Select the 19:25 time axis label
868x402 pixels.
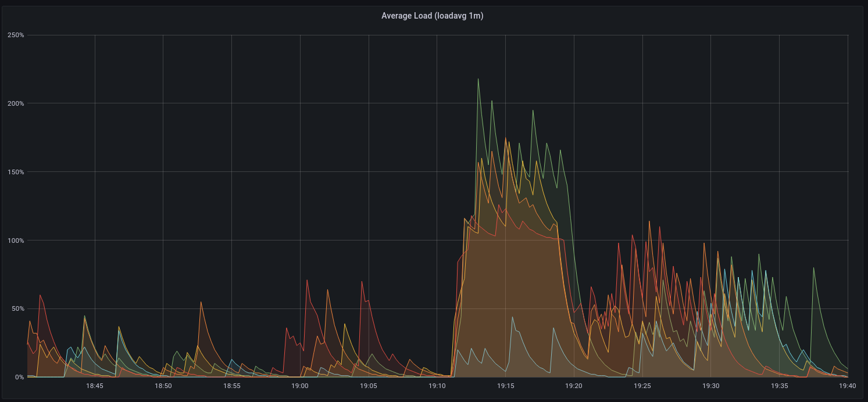click(x=642, y=385)
